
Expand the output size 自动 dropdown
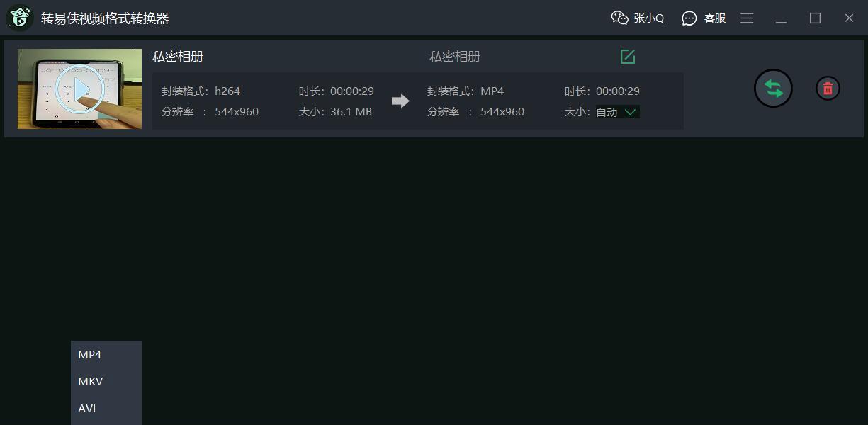(617, 112)
